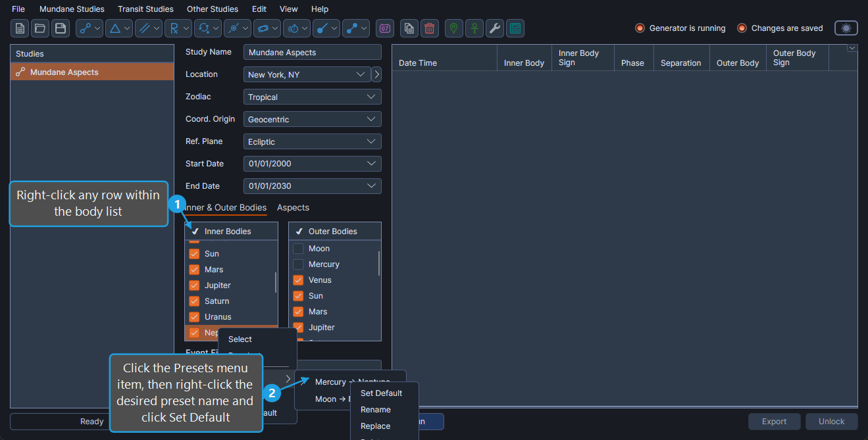Viewport: 868px width, 440px height.
Task: Click the green ankh symbol icon
Action: tap(474, 28)
